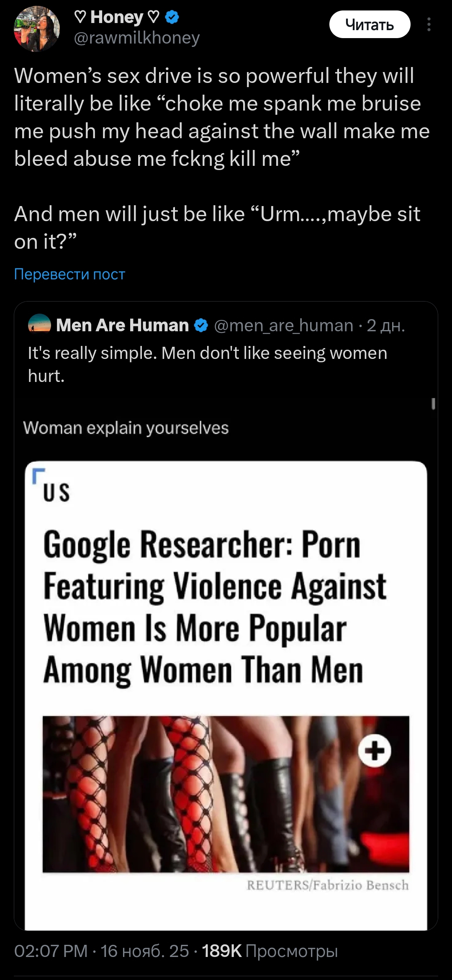
Task: Open the @men_are_human handle
Action: click(x=283, y=325)
